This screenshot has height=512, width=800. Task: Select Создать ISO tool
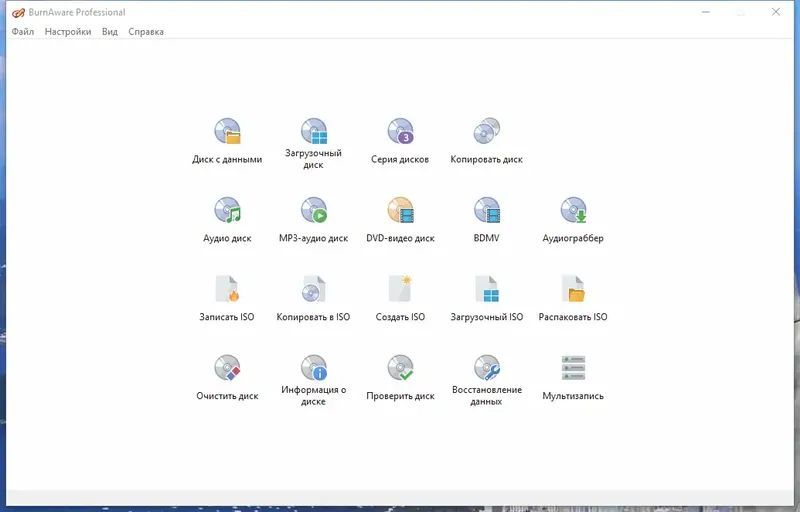click(400, 299)
